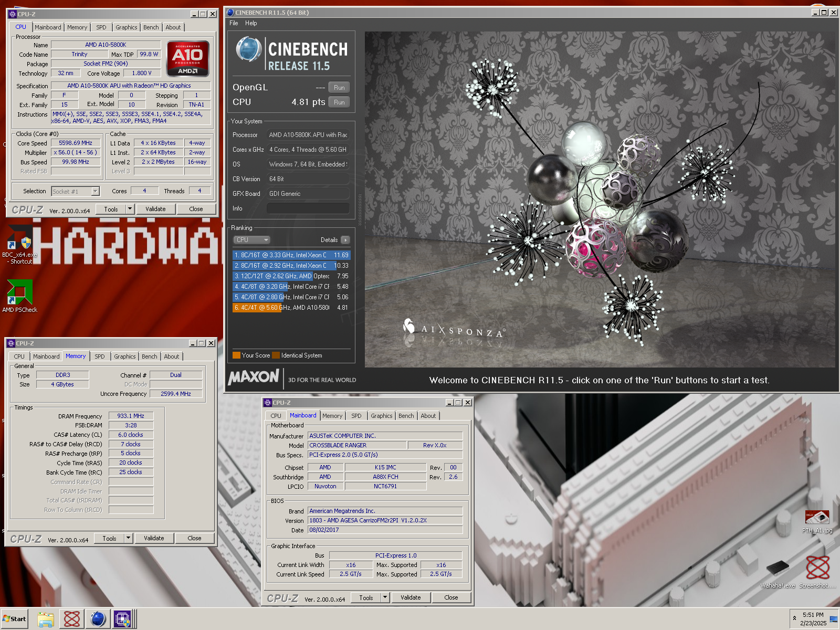Switch to Graphics tab in top CPU-Z
Viewport: 840px width, 630px height.
[127, 27]
